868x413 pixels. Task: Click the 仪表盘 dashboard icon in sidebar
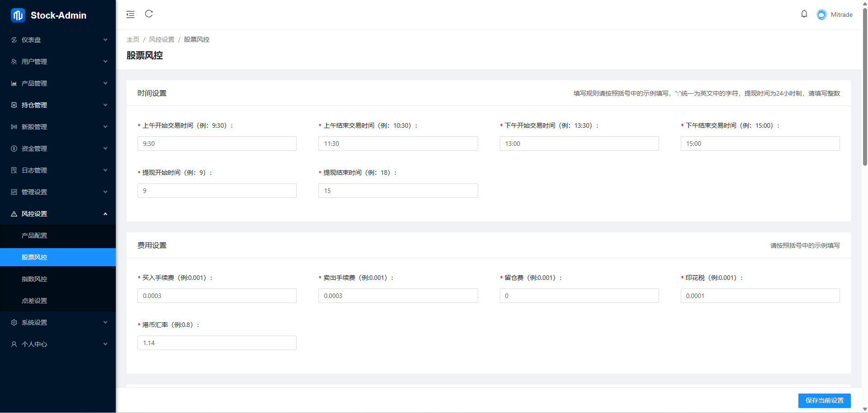pos(14,40)
